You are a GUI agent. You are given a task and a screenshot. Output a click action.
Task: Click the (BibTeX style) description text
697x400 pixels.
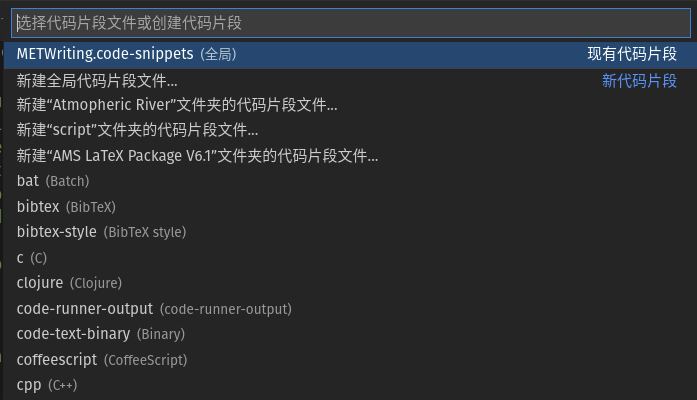pyautogui.click(x=145, y=232)
